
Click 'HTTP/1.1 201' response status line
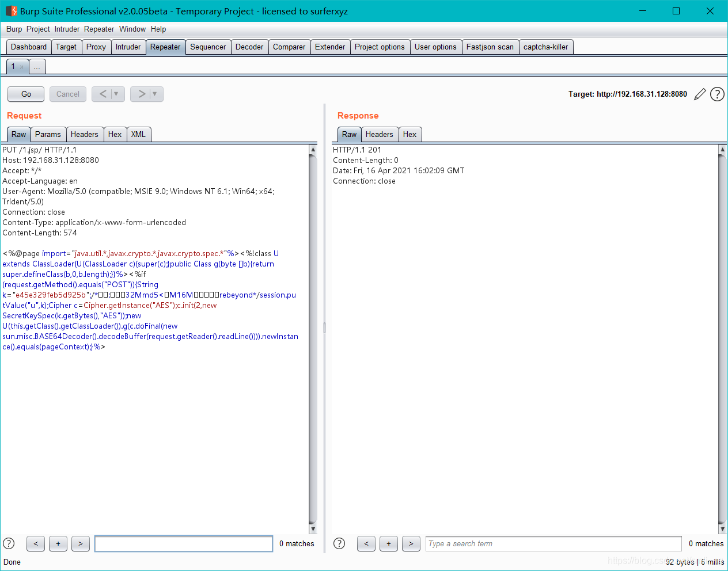[357, 150]
